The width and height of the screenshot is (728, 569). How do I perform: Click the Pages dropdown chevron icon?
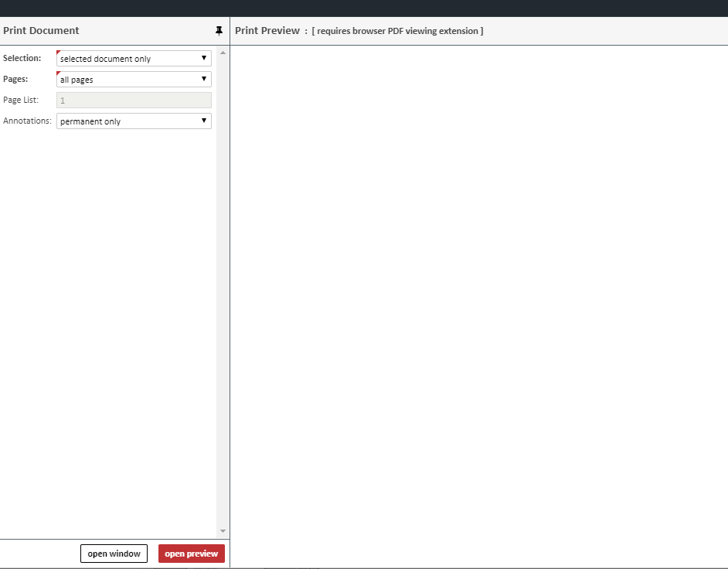pos(203,79)
